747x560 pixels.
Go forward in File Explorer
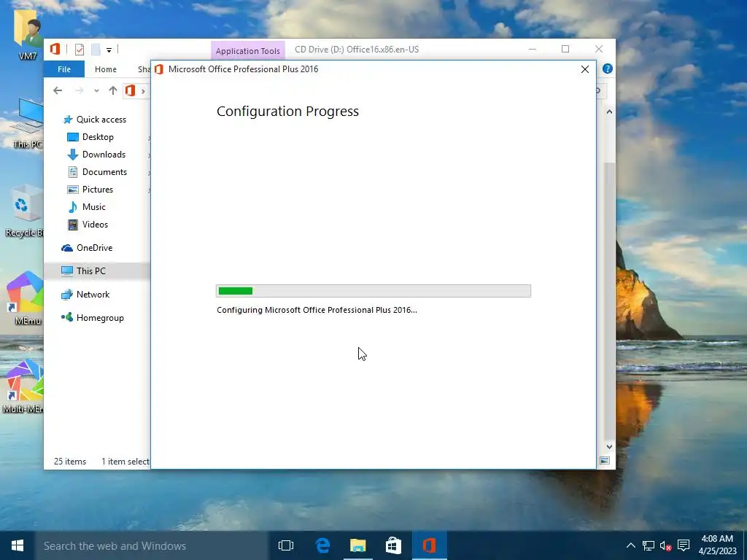click(x=79, y=90)
